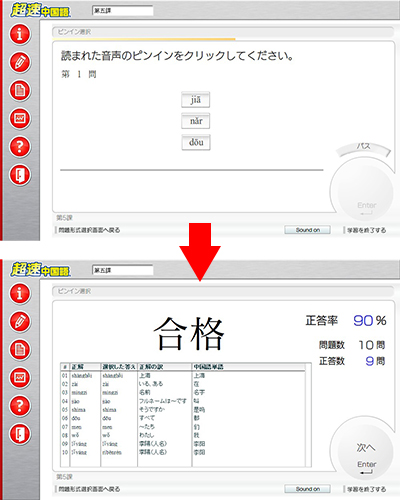The width and height of the screenshot is (400, 500).
Task: Click the orange quiz progress bar
Action: (144, 39)
